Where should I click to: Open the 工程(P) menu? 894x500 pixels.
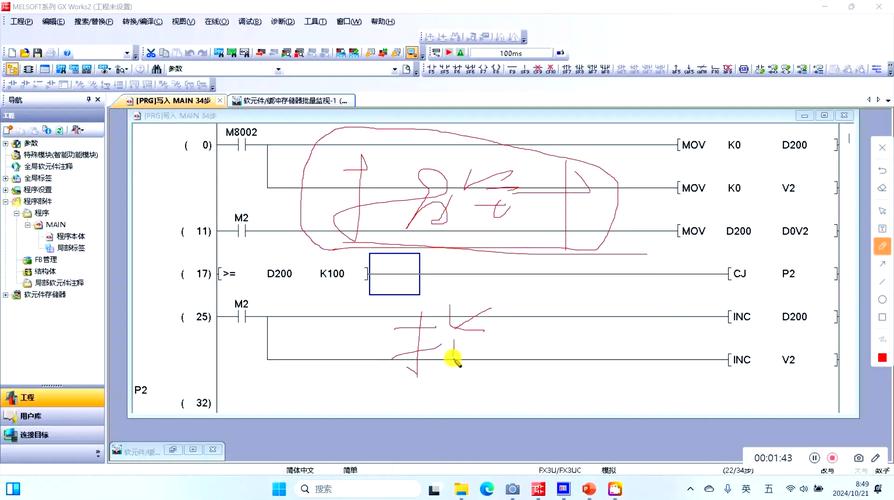pos(21,21)
